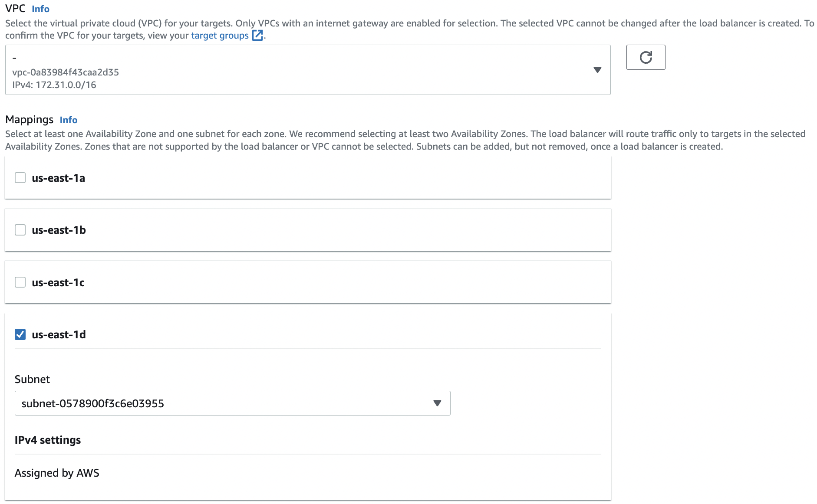Click the Subnet field label
The image size is (817, 504).
[32, 379]
